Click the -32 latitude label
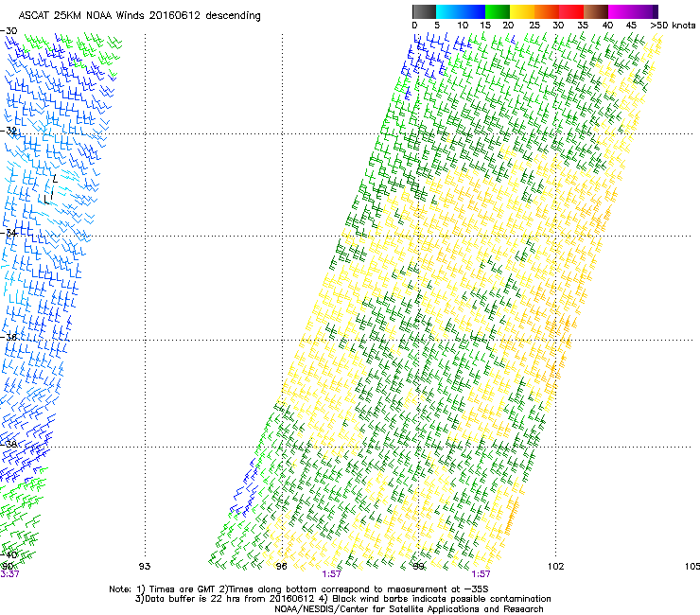 point(9,131)
